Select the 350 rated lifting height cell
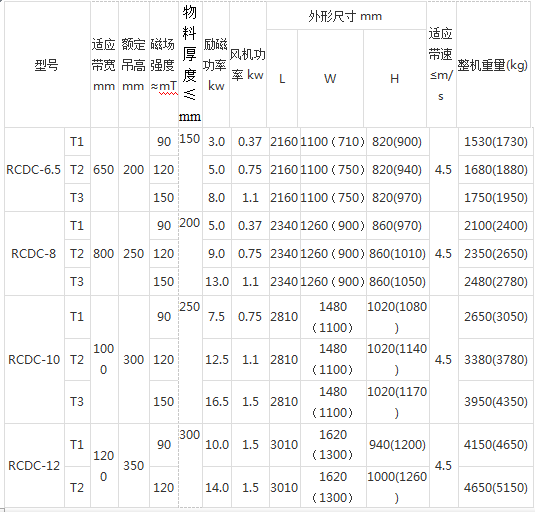The image size is (535, 512). (134, 466)
